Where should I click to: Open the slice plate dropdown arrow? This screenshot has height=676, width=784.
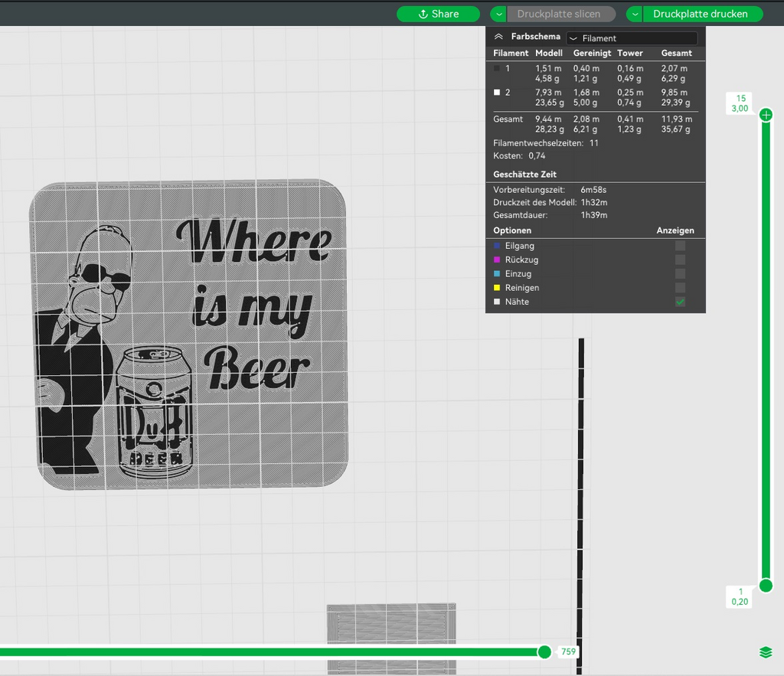(498, 14)
